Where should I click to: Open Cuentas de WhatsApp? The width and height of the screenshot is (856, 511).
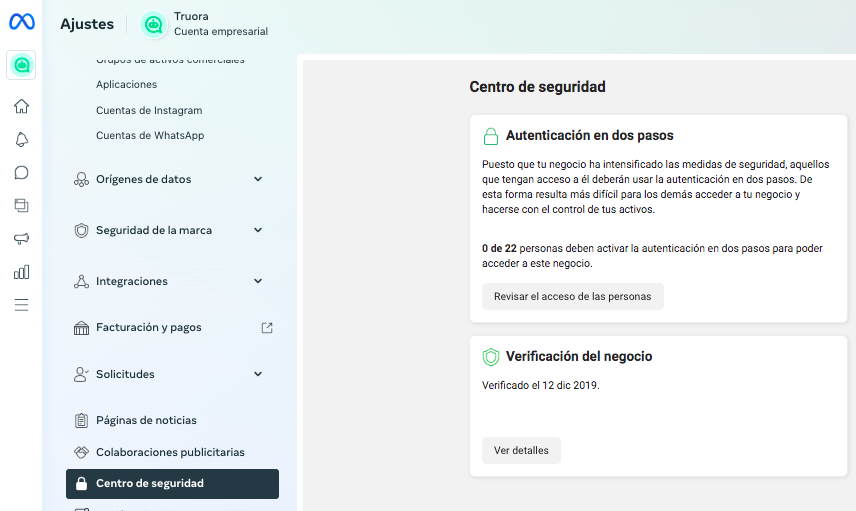pos(150,135)
